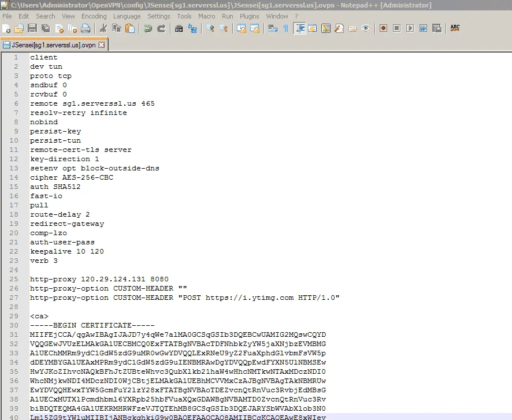This screenshot has height=420, width=512.
Task: Start macro recording with Record icon
Action: click(x=383, y=28)
